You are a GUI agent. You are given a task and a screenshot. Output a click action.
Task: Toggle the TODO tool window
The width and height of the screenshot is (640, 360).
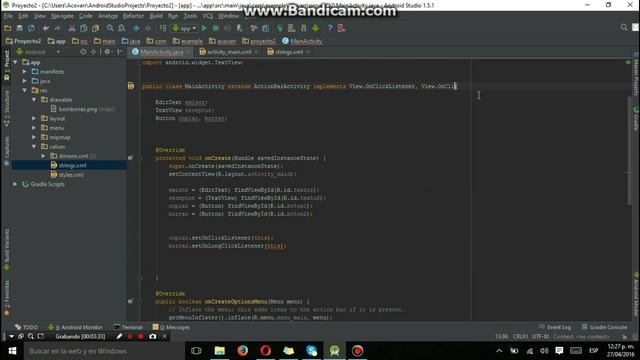click(x=27, y=327)
